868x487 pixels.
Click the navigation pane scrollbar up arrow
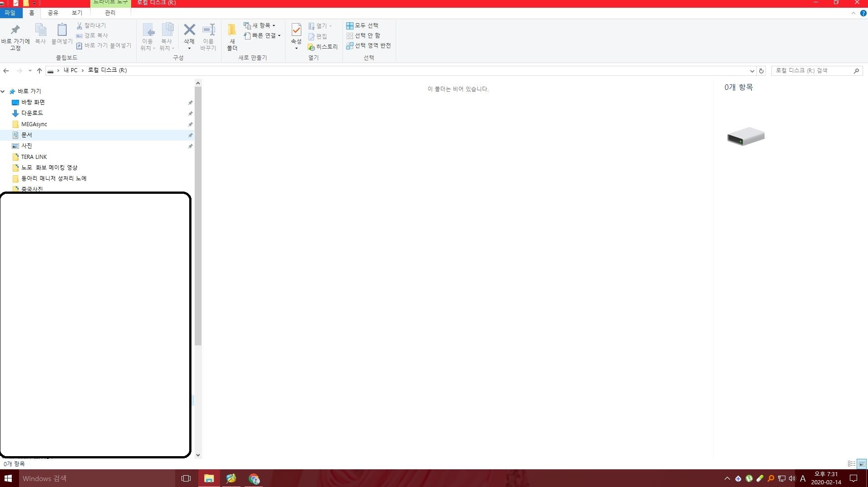click(x=198, y=83)
